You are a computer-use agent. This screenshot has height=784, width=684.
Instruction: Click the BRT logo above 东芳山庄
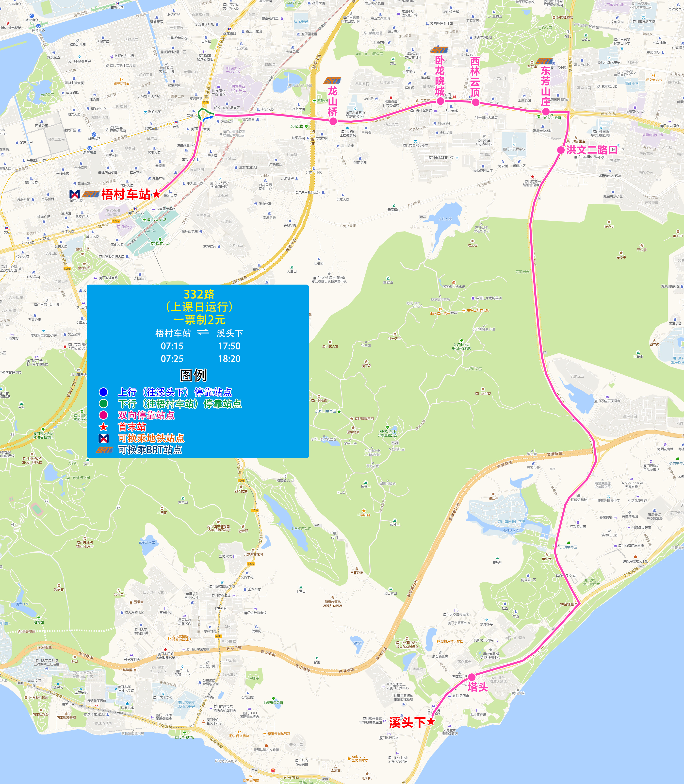tap(544, 61)
